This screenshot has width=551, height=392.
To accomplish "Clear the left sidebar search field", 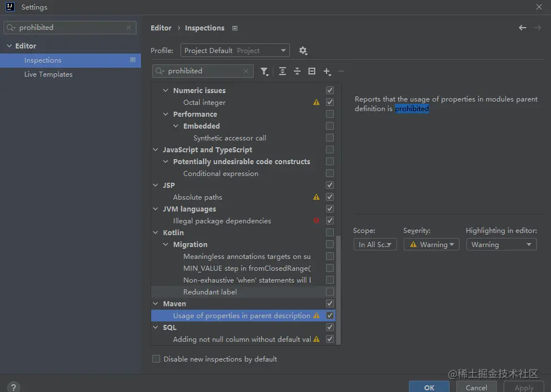I will [x=129, y=28].
